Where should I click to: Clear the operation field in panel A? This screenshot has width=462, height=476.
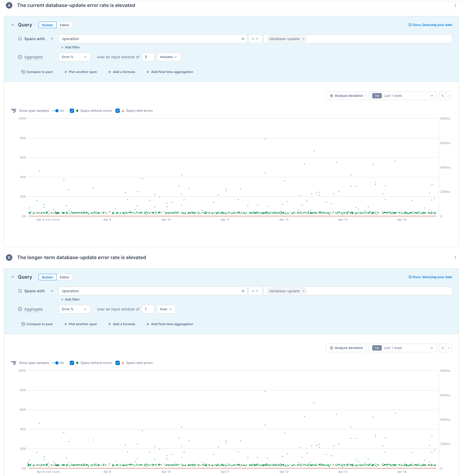[x=243, y=39]
